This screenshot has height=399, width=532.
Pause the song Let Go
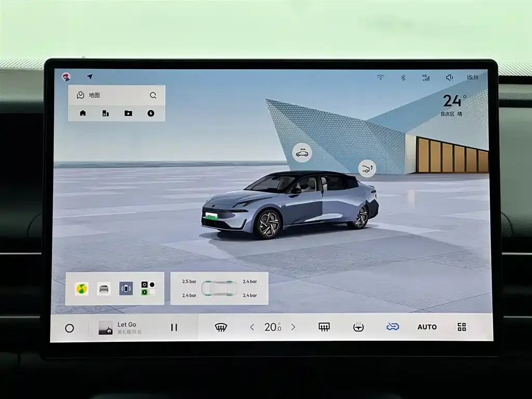click(x=174, y=327)
